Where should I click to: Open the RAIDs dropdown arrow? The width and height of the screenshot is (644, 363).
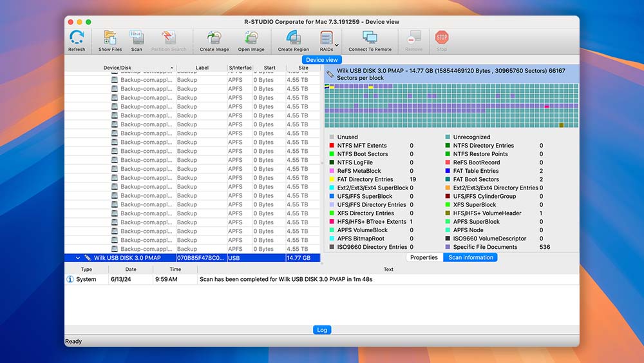[x=337, y=45]
